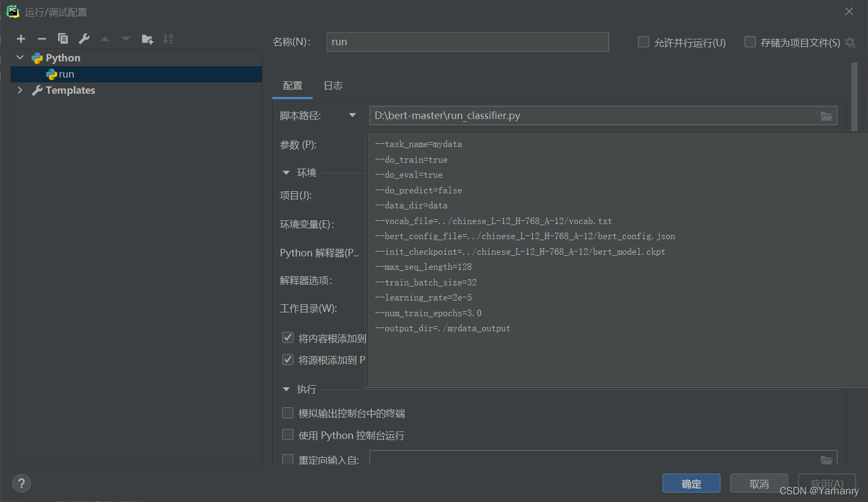Enable Run with Python Console checkbox
Screen dimensions: 868x502
point(288,435)
